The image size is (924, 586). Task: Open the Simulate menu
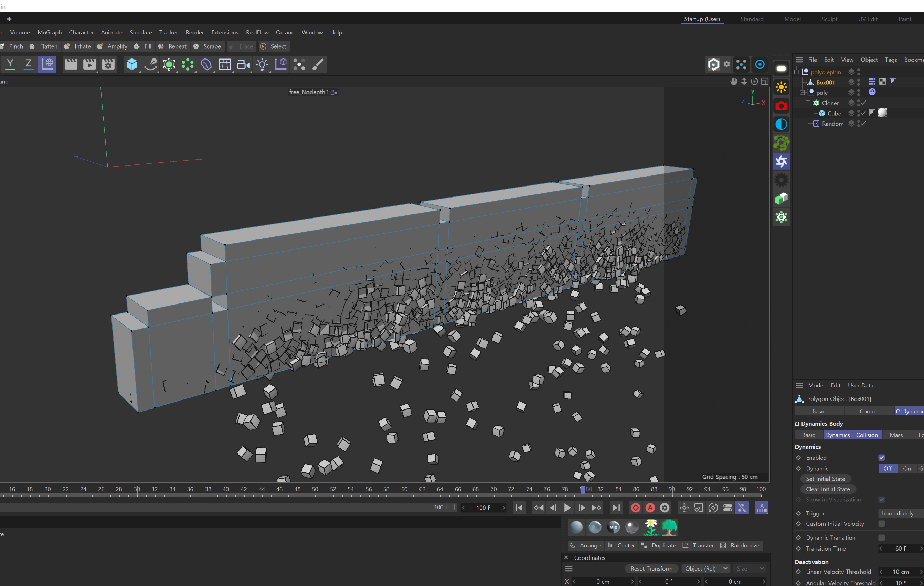(141, 32)
